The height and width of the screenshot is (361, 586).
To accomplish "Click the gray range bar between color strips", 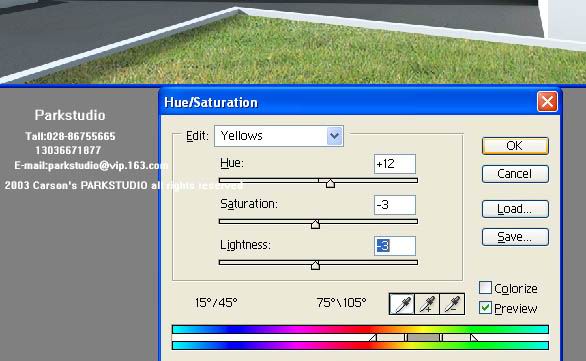I will [423, 338].
